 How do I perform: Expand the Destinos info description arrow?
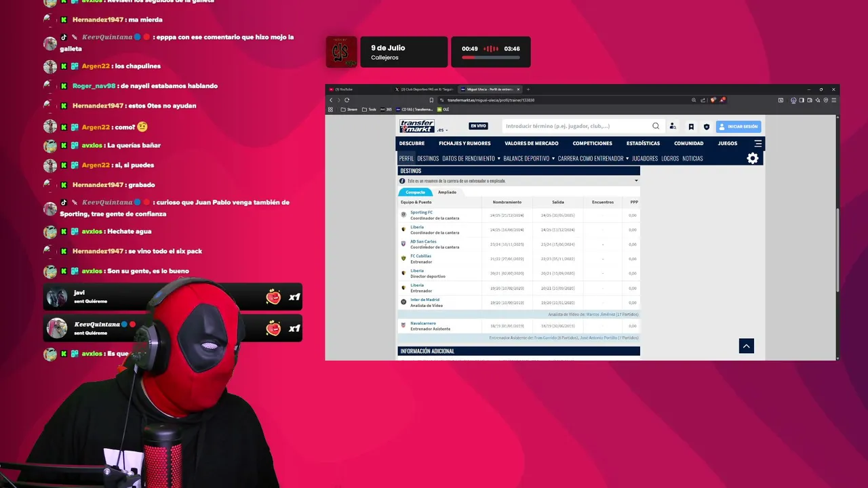636,181
